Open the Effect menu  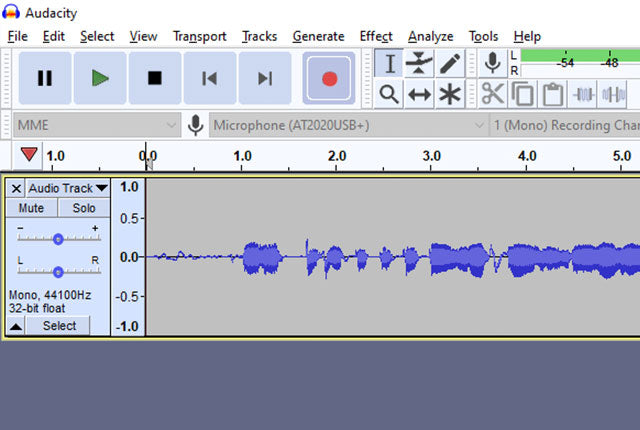coord(376,36)
